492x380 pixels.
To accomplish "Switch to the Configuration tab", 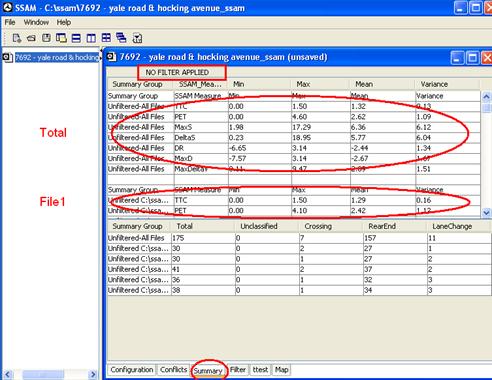I will point(132,370).
